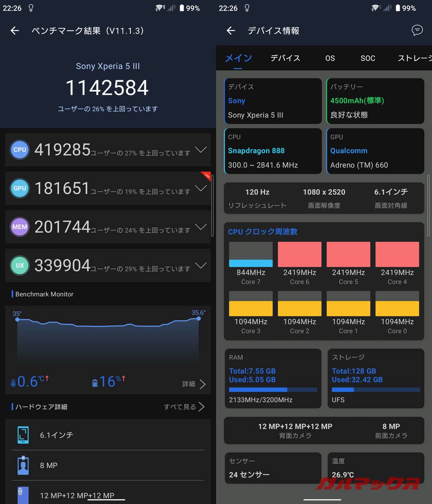Open the RAM Total 7.55 GB card
The width and height of the screenshot is (432, 504).
point(273,378)
